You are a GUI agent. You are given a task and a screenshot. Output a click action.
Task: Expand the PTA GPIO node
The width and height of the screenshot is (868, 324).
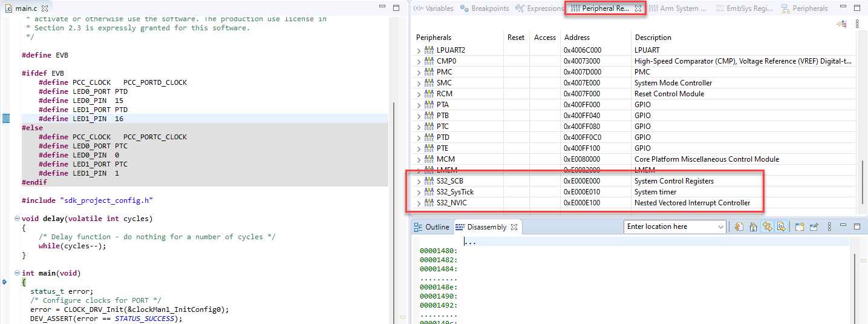pyautogui.click(x=419, y=105)
